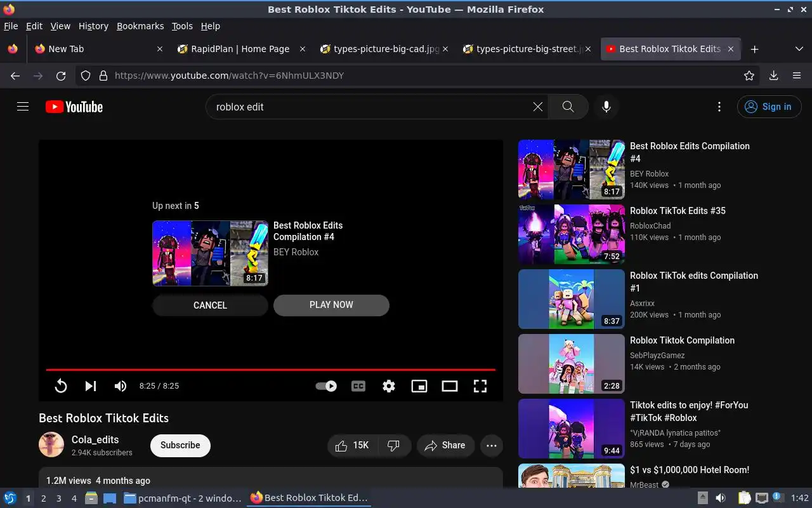Go to the YouTube home logo
This screenshot has width=812, height=508.
point(74,107)
